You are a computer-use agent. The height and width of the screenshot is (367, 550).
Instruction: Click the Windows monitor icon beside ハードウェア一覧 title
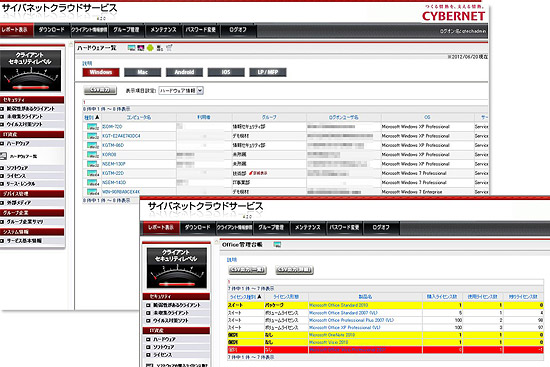pyautogui.click(x=131, y=48)
